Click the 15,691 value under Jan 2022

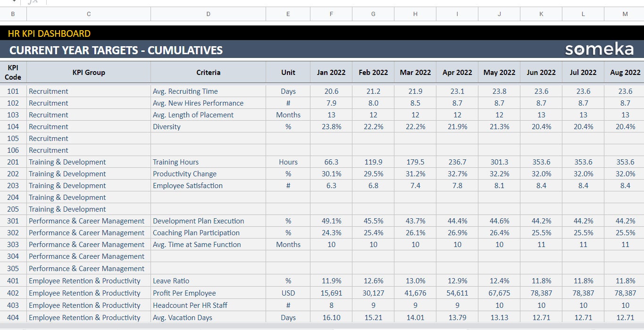[x=331, y=293]
